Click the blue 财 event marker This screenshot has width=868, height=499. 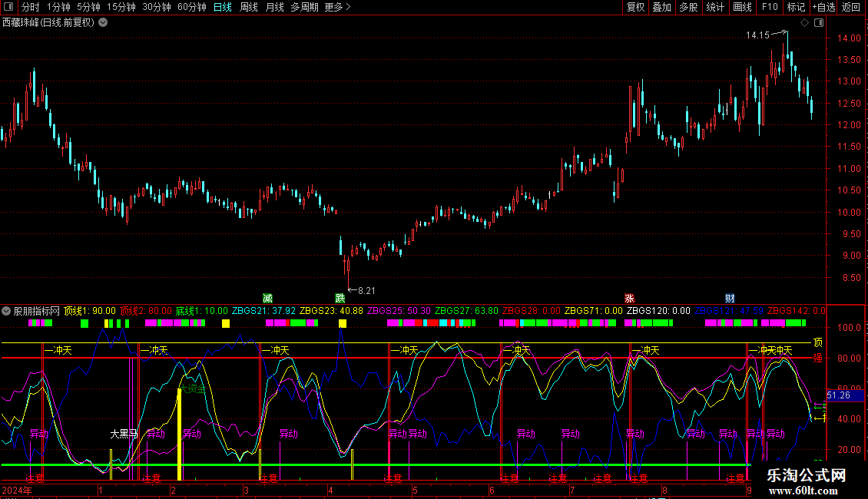click(x=730, y=299)
